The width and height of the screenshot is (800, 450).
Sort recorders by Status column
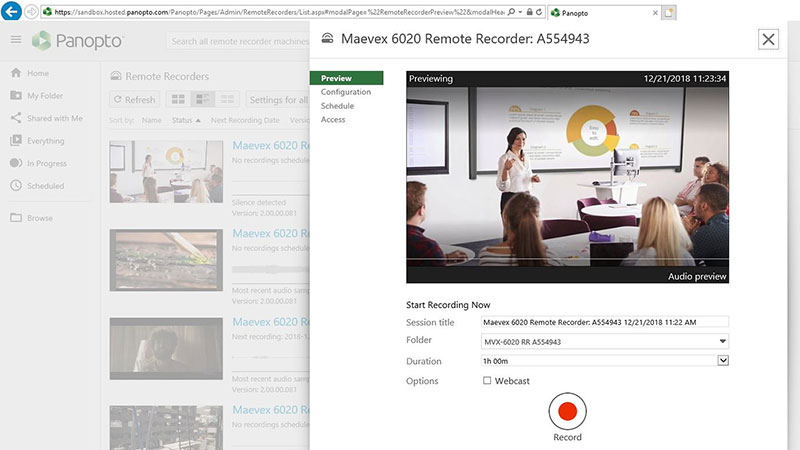(184, 120)
